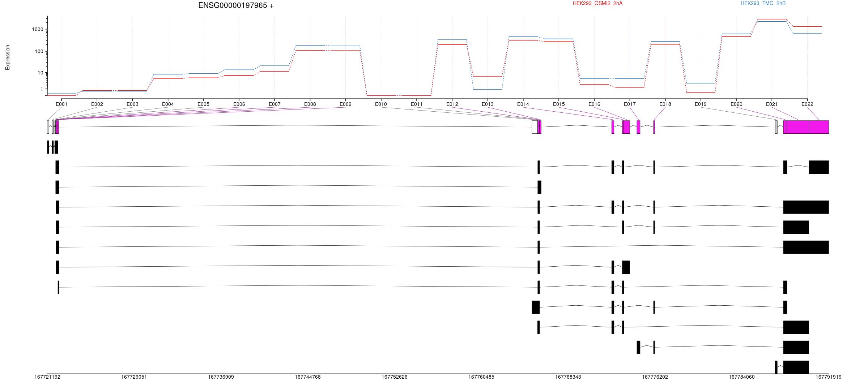Click exon label E012
This screenshot has height=383, width=868.
tap(452, 104)
